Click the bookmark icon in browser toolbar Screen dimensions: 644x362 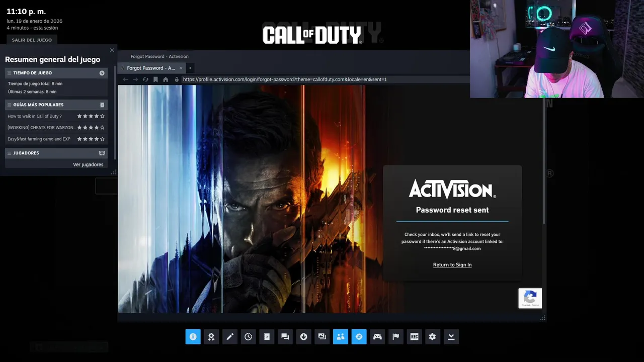(155, 79)
